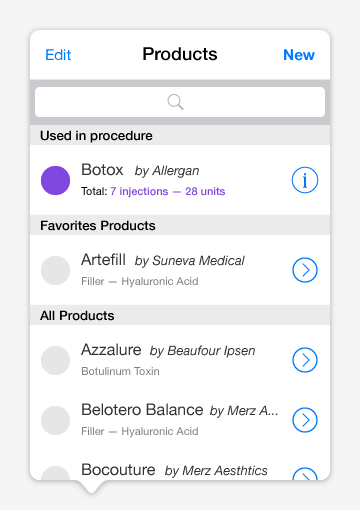Toggle Bocouture gray selection circle
Screen dimensions: 360x510
(x=55, y=473)
